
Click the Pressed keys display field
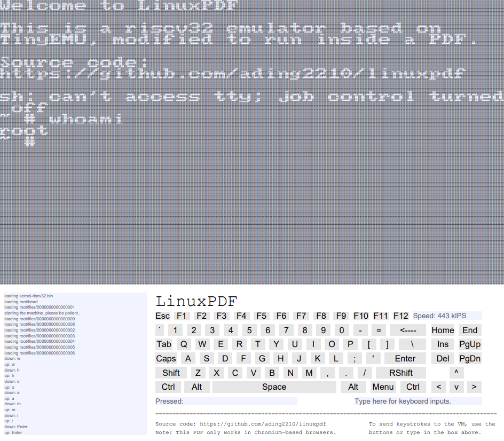[226, 401]
